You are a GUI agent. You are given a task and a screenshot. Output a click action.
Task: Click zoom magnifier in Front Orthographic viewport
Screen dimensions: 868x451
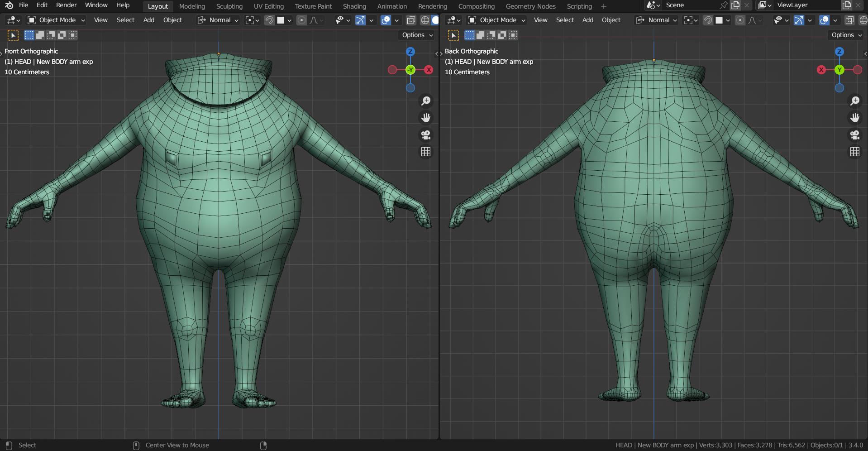point(426,101)
